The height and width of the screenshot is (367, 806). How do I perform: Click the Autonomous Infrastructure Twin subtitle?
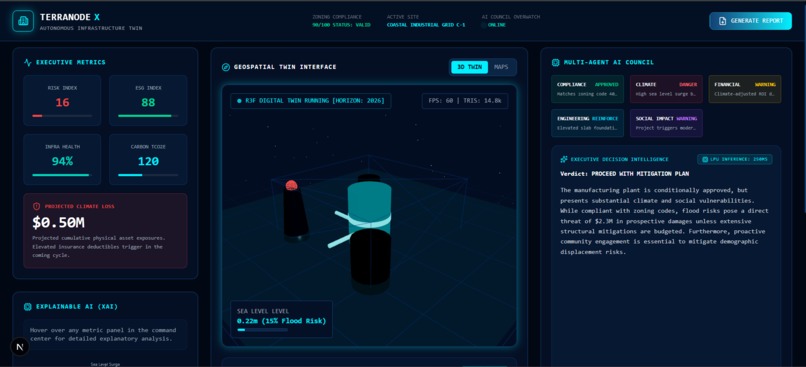click(x=91, y=28)
